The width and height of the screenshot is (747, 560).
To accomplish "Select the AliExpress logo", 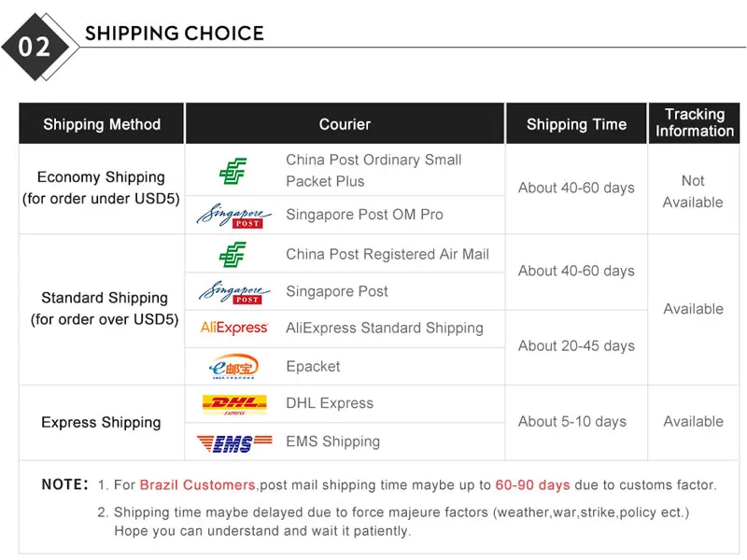I will click(x=234, y=328).
